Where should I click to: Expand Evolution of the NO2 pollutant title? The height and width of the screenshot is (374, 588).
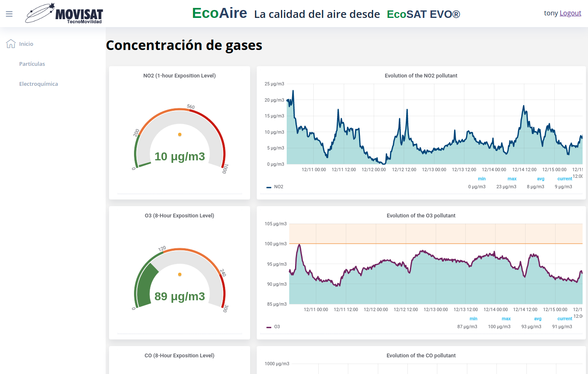421,76
